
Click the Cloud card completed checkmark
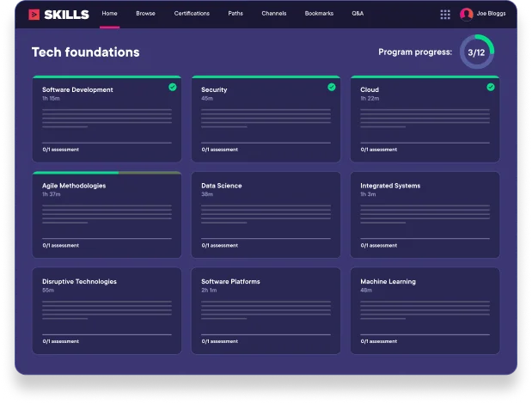(x=491, y=87)
